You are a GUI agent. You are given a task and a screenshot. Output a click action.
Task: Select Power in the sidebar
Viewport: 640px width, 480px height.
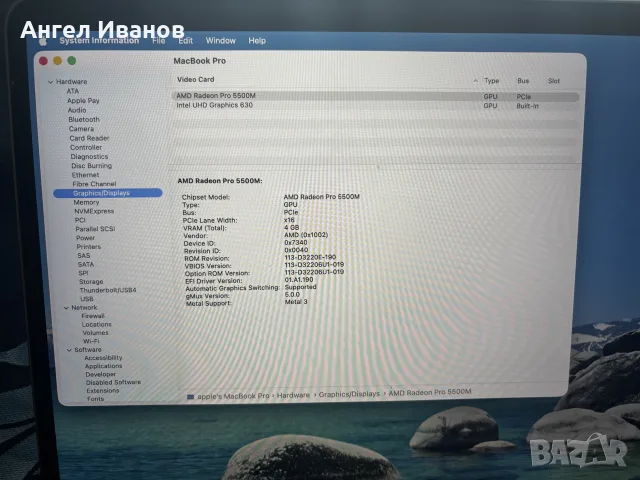(x=85, y=238)
